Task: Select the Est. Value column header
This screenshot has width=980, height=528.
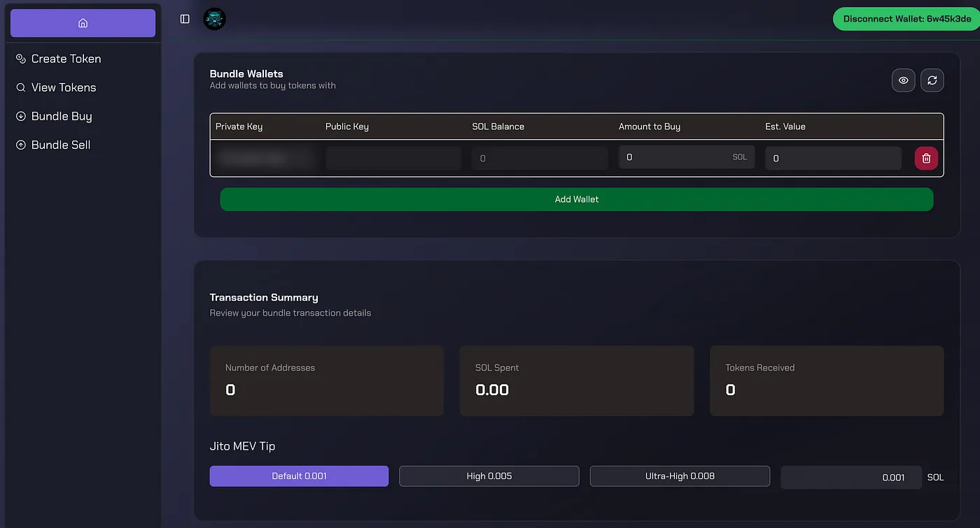Action: [785, 127]
